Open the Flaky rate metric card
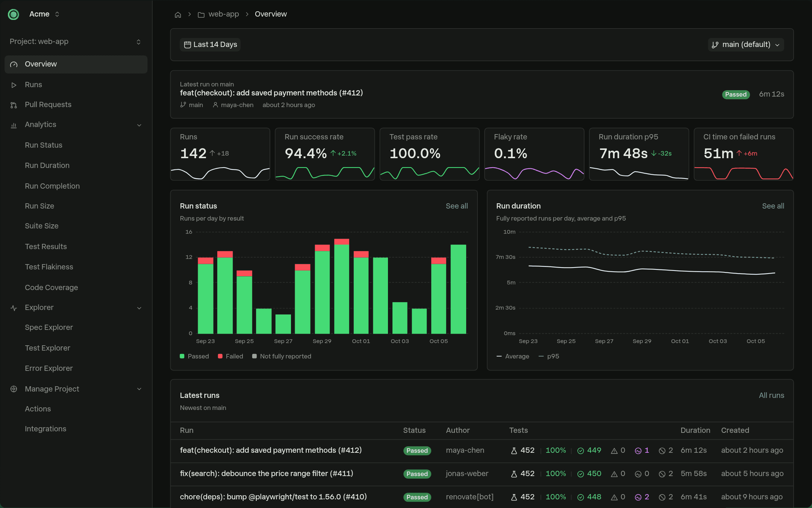 [534, 154]
